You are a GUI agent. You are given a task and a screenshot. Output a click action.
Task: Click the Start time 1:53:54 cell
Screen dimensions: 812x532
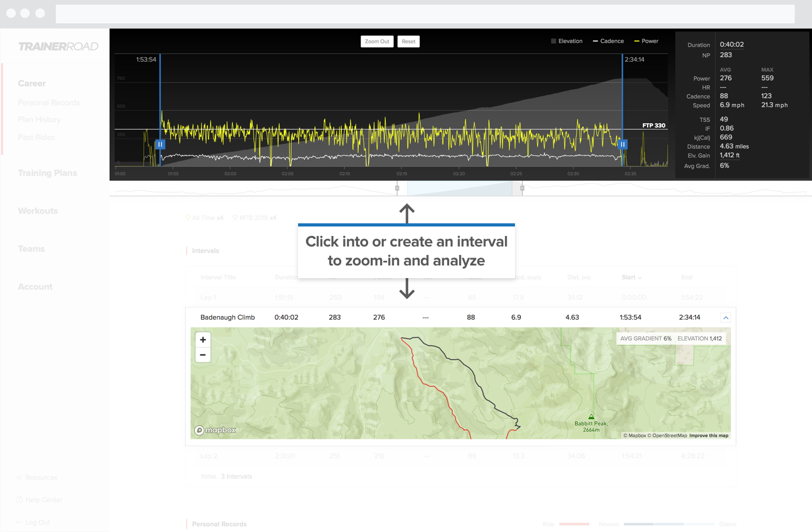(630, 318)
